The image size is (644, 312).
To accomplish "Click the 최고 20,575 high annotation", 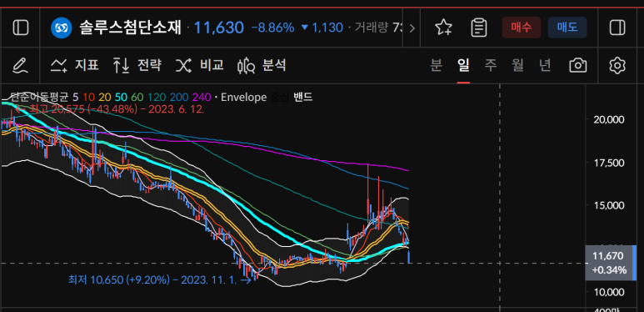I will [x=111, y=109].
